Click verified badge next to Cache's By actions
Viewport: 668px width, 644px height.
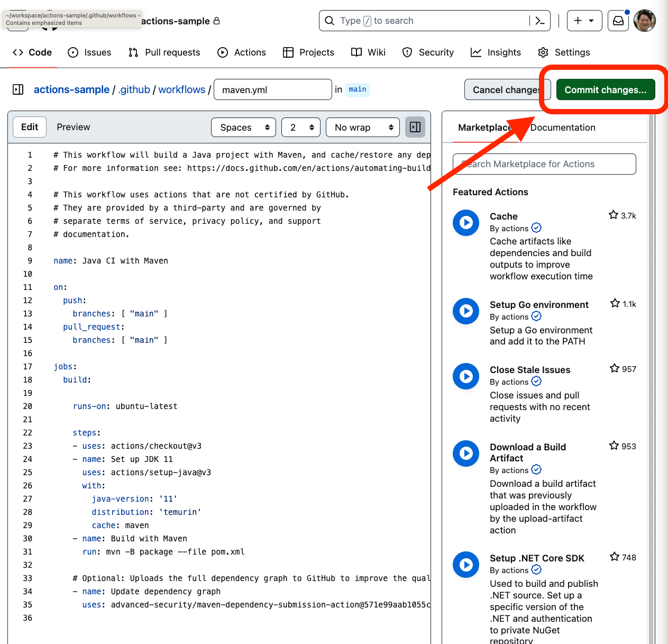(x=536, y=228)
